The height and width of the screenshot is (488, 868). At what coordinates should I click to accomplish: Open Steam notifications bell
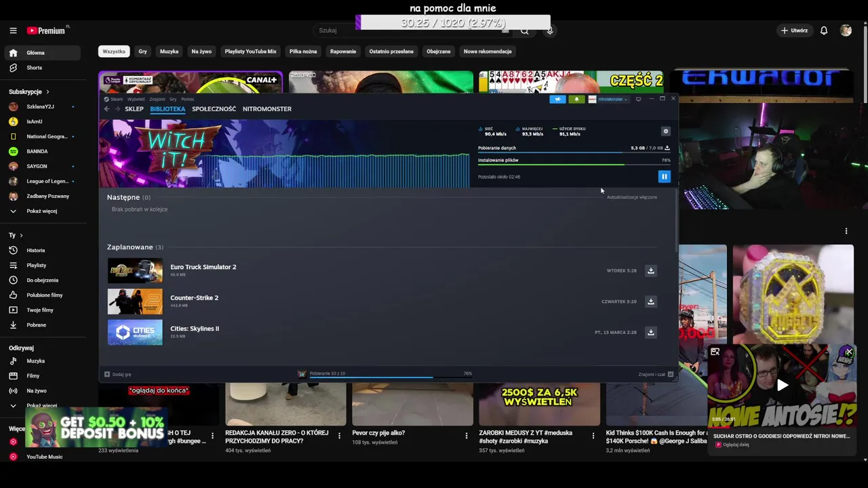(x=576, y=99)
